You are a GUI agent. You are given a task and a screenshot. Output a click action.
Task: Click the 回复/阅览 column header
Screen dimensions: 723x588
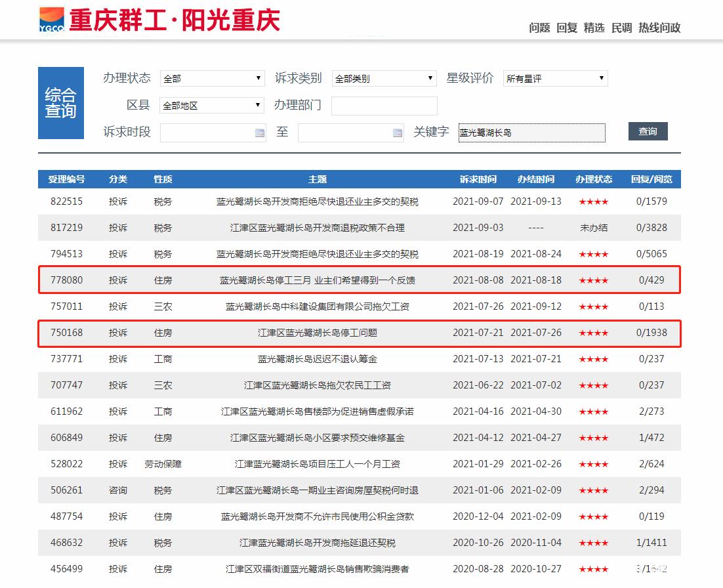tap(651, 179)
